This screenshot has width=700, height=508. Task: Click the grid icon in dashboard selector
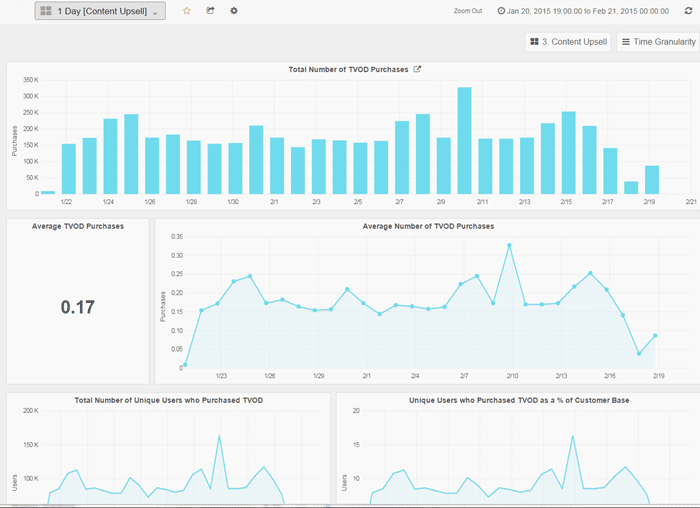click(x=46, y=11)
